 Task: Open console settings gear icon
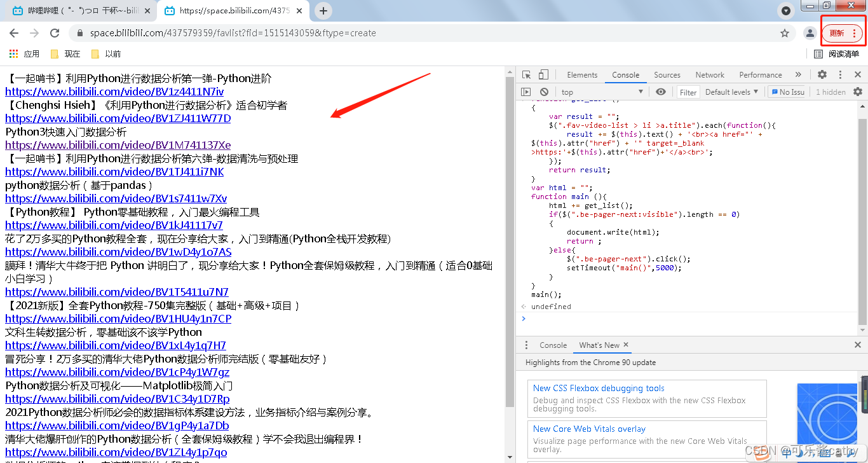tap(858, 92)
